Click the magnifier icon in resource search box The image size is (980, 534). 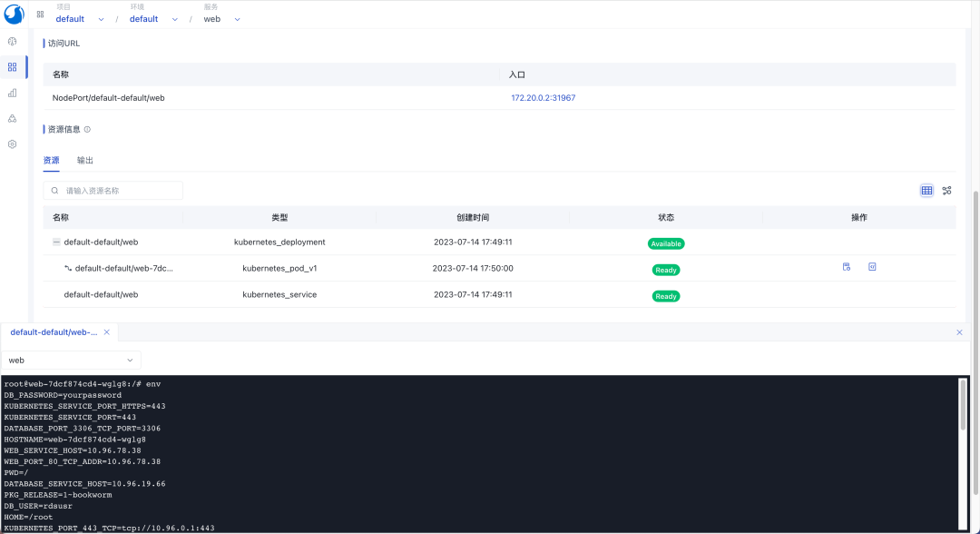(55, 191)
